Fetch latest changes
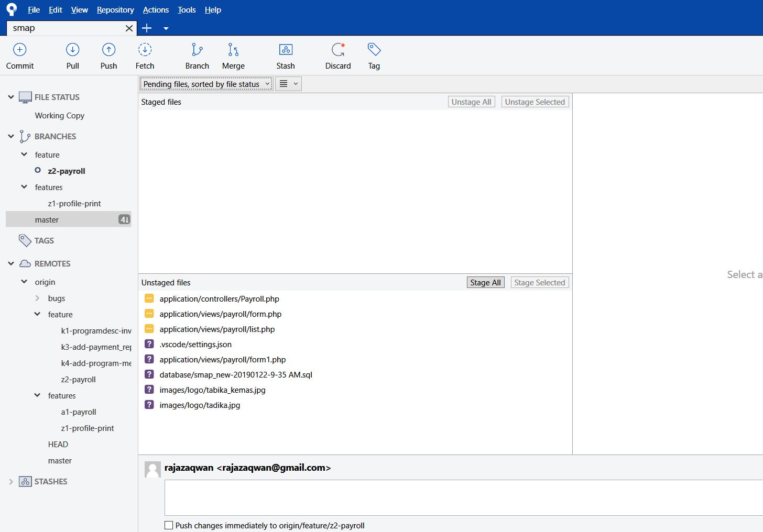 [145, 55]
